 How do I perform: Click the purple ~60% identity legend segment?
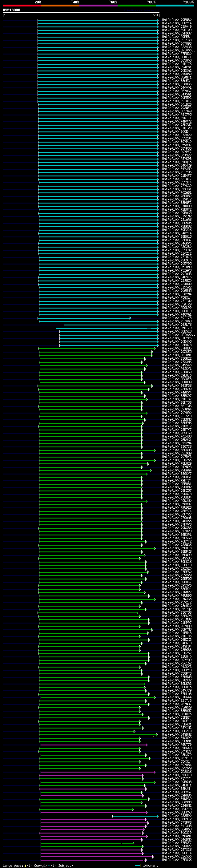98,6
